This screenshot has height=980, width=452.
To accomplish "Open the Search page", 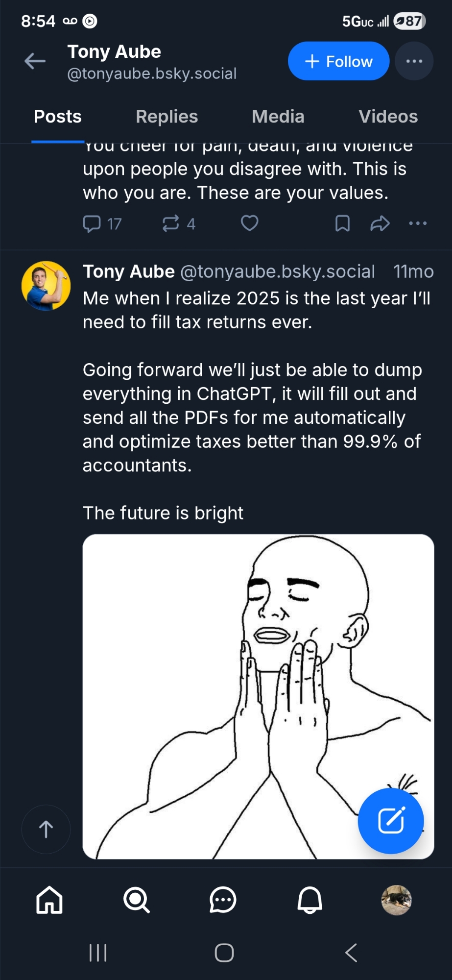I will click(x=136, y=900).
